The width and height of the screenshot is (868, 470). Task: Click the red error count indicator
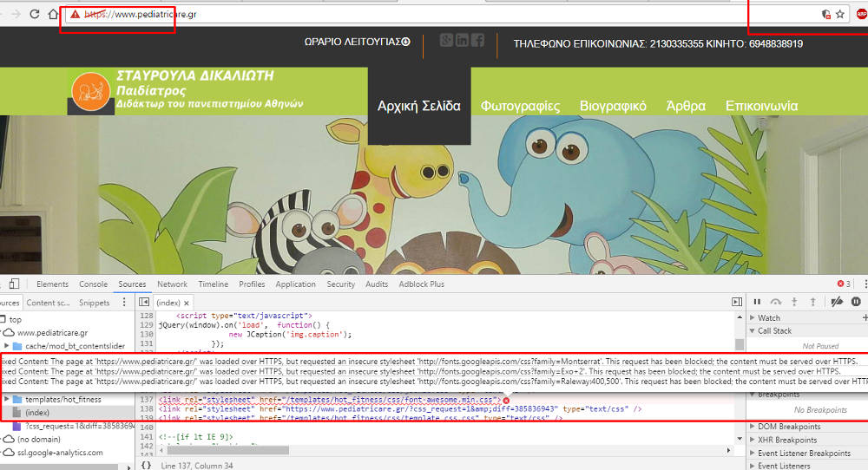844,284
